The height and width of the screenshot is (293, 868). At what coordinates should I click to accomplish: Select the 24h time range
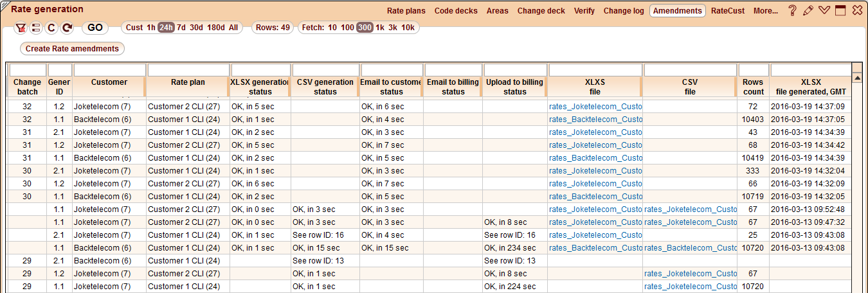click(166, 28)
